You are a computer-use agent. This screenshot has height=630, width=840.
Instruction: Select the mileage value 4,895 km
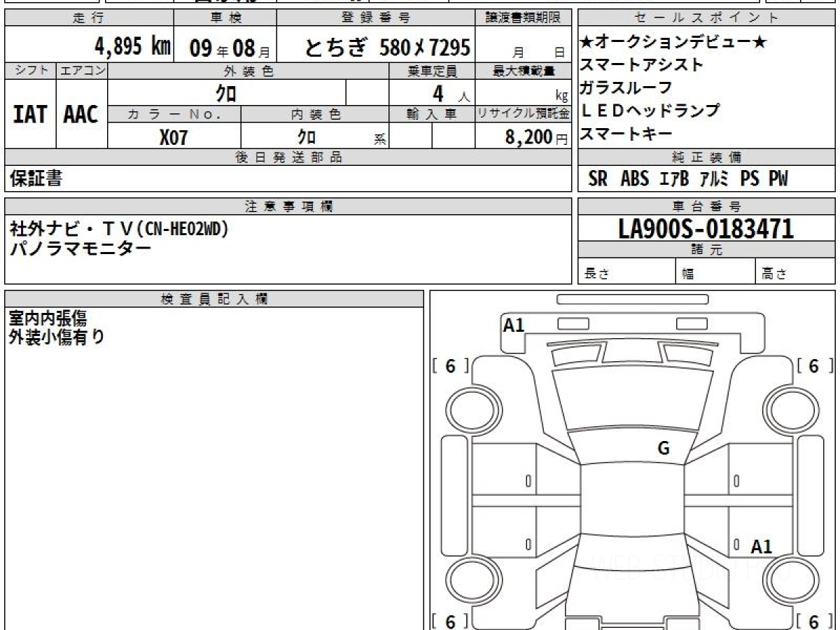(133, 47)
